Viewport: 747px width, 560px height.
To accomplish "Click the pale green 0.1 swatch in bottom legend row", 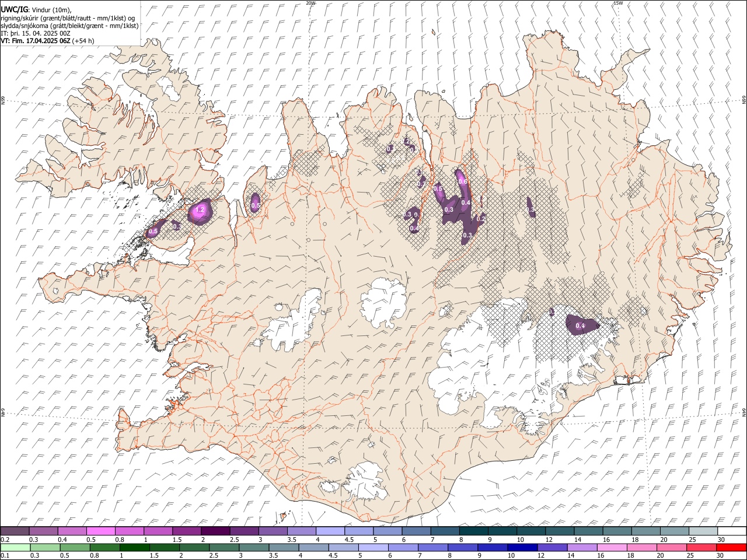I will [15, 548].
